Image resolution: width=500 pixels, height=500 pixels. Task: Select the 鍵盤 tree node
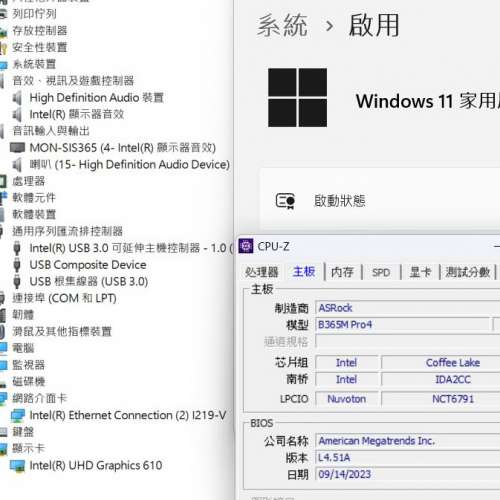pyautogui.click(x=23, y=432)
